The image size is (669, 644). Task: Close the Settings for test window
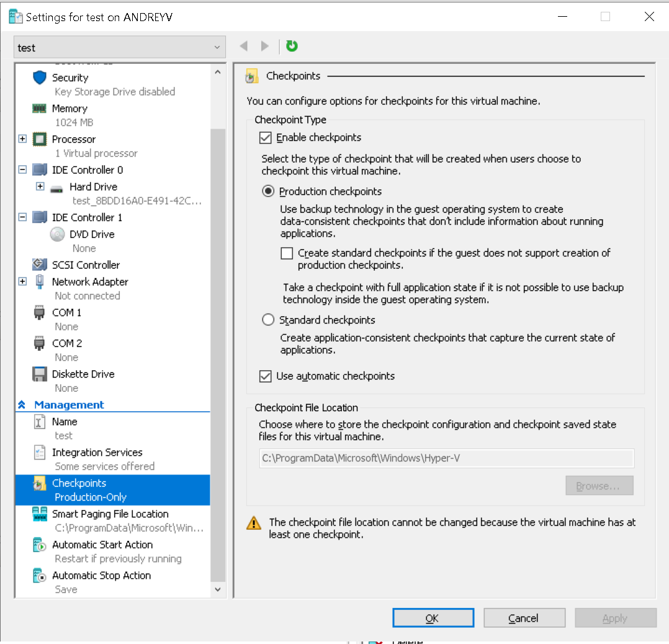(649, 17)
